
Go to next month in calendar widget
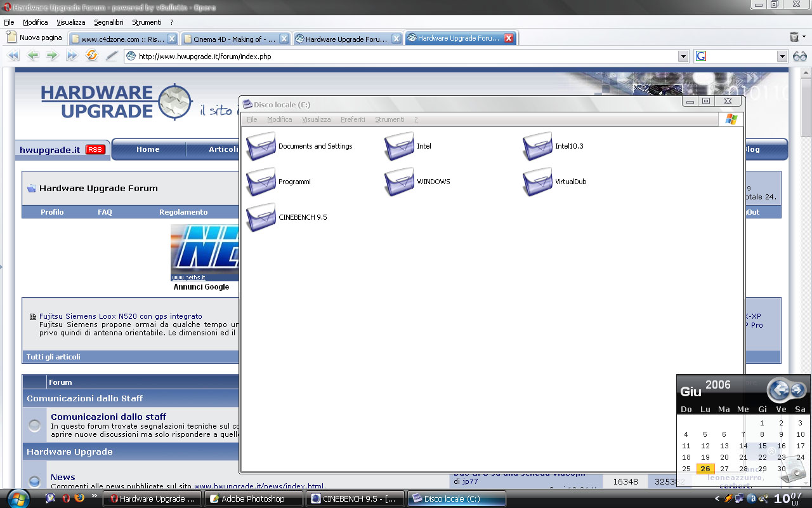pyautogui.click(x=797, y=390)
